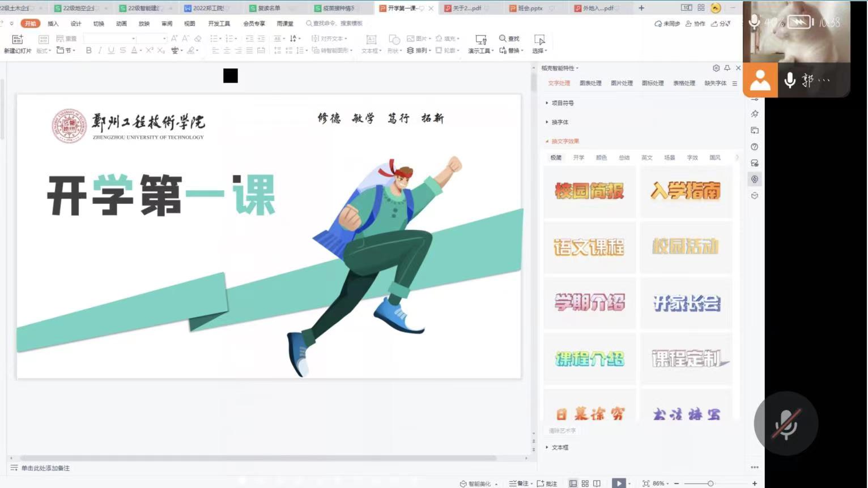Select the 开学 text effect category
The width and height of the screenshot is (868, 488).
pos(578,158)
